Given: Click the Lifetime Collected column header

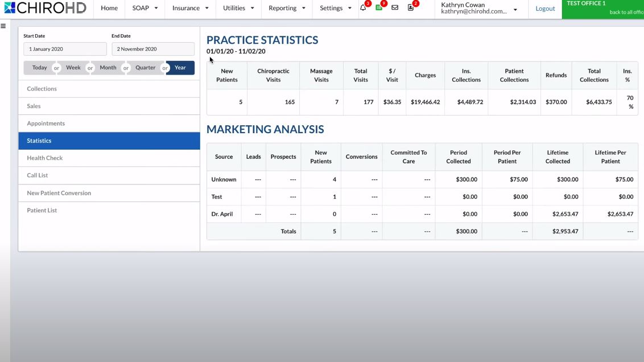Looking at the screenshot, I should [558, 157].
